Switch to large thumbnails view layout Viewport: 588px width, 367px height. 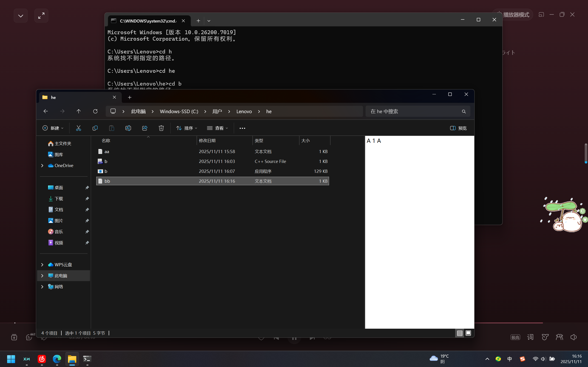pyautogui.click(x=468, y=333)
